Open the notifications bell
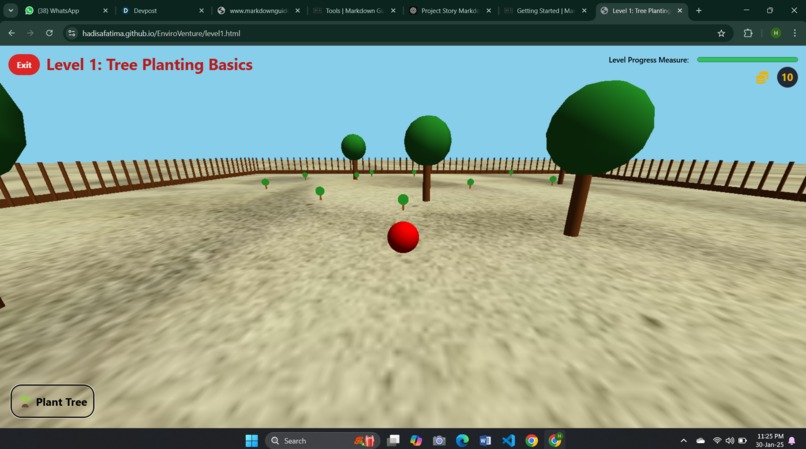This screenshot has height=449, width=806. (x=792, y=441)
